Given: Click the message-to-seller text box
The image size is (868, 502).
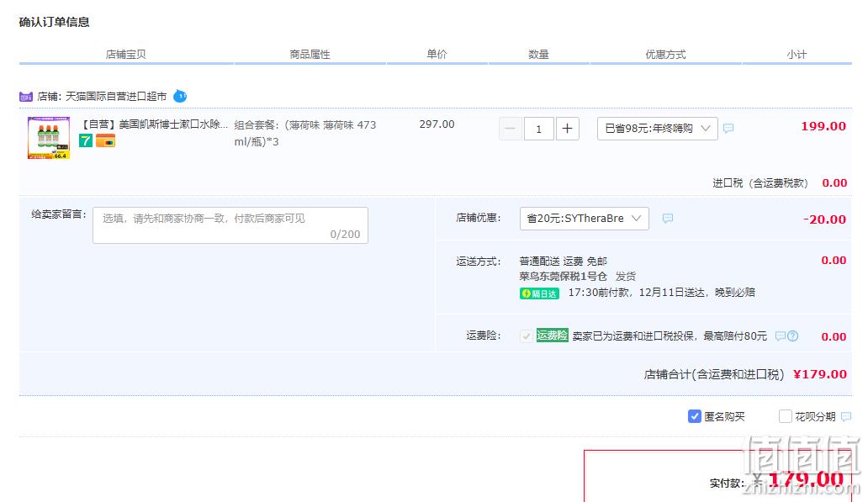Looking at the screenshot, I should [x=230, y=225].
